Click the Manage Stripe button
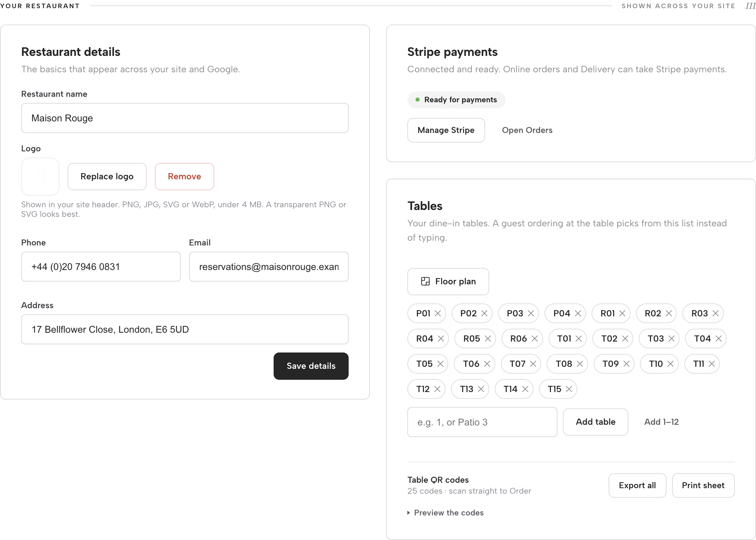The height and width of the screenshot is (540, 756). (446, 130)
